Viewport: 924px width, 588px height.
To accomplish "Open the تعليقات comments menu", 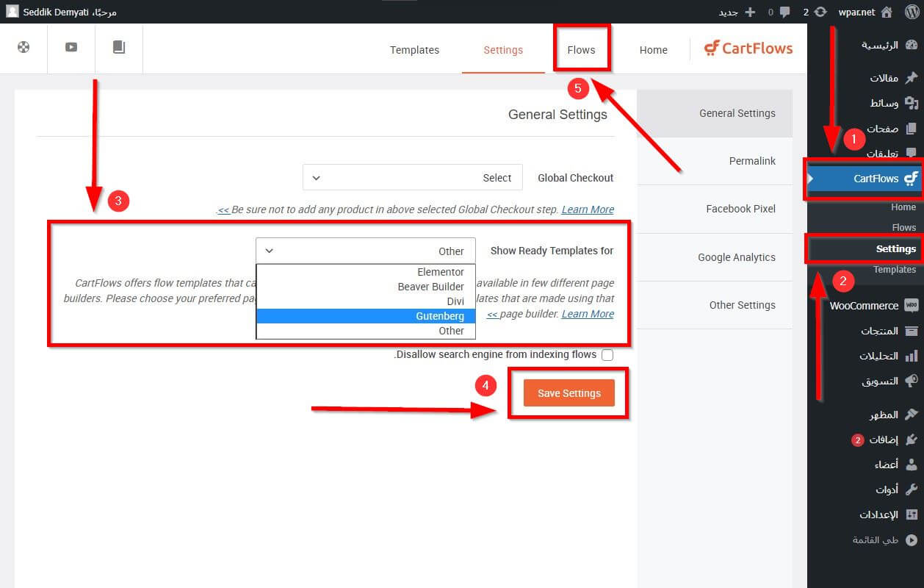I will click(892, 153).
